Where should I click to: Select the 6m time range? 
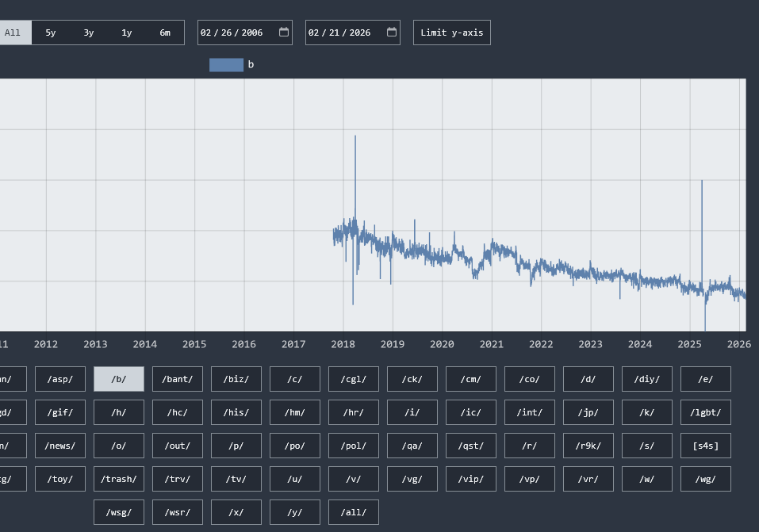165,33
